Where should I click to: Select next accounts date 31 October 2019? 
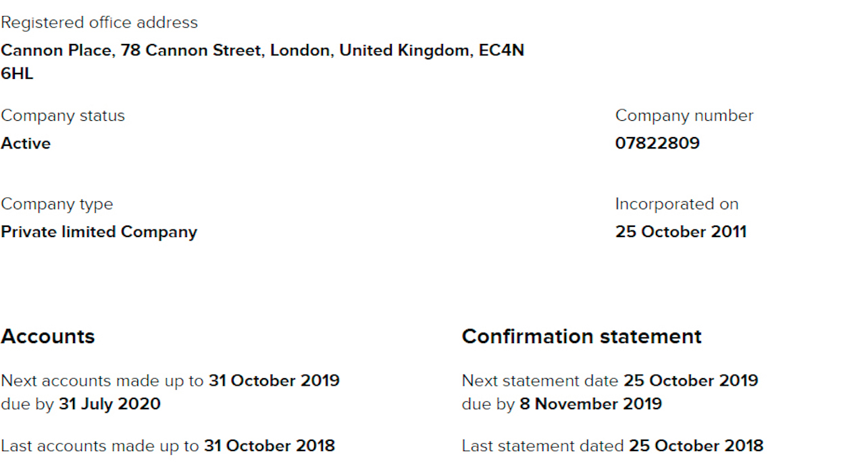(x=274, y=381)
